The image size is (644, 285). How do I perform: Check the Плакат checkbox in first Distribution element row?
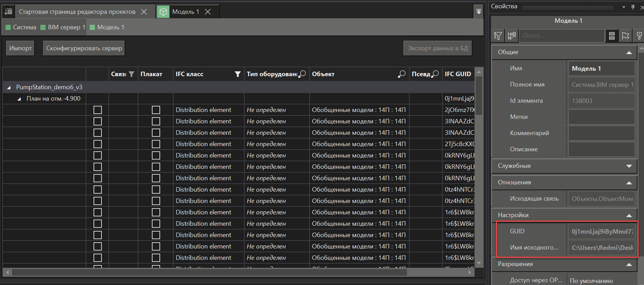point(156,110)
